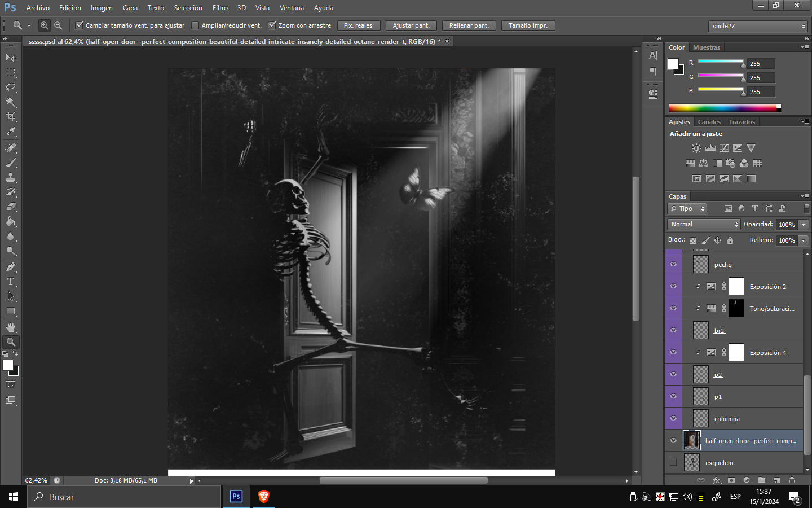Image resolution: width=812 pixels, height=508 pixels.
Task: Delete layer using the trash icon
Action: (x=792, y=480)
